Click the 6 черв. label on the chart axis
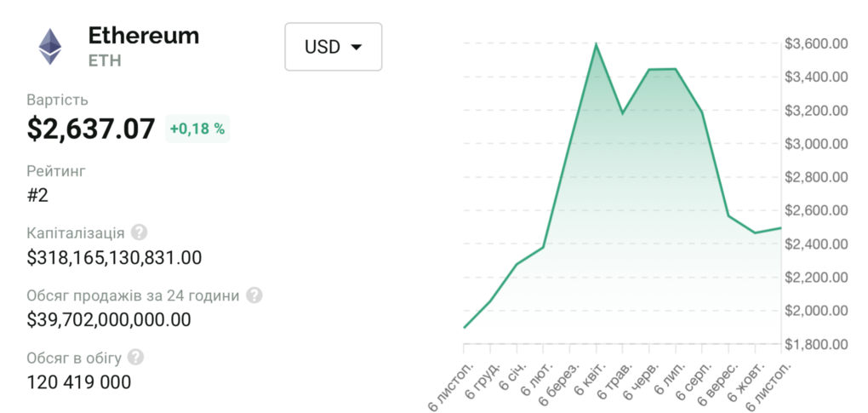Image resolution: width=868 pixels, height=413 pixels. click(637, 378)
